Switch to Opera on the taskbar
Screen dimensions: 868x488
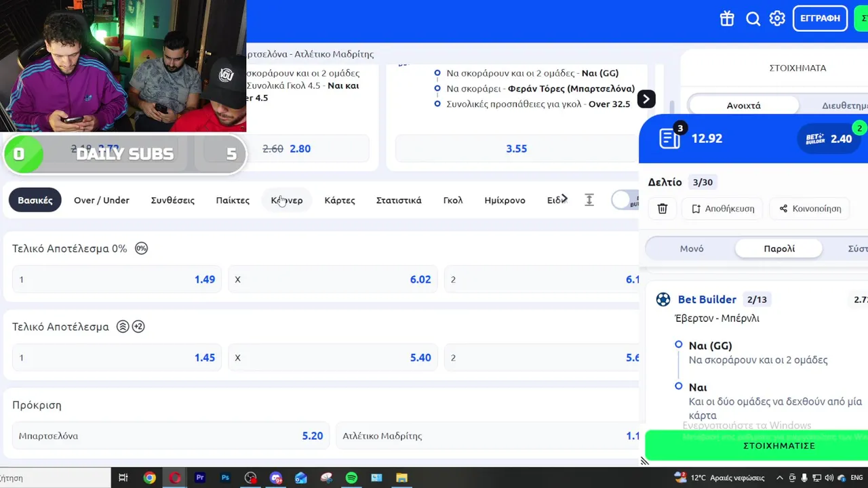[x=175, y=478]
